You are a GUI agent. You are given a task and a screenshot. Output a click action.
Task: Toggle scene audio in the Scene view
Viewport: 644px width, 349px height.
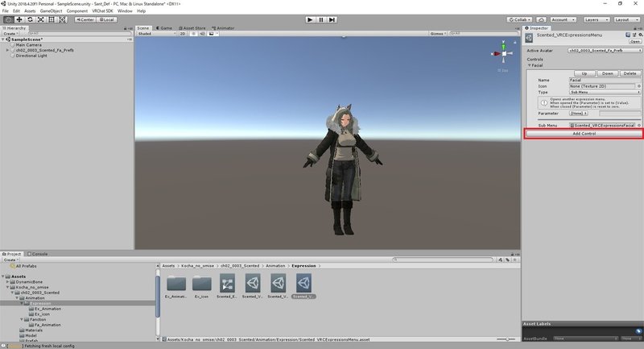202,34
